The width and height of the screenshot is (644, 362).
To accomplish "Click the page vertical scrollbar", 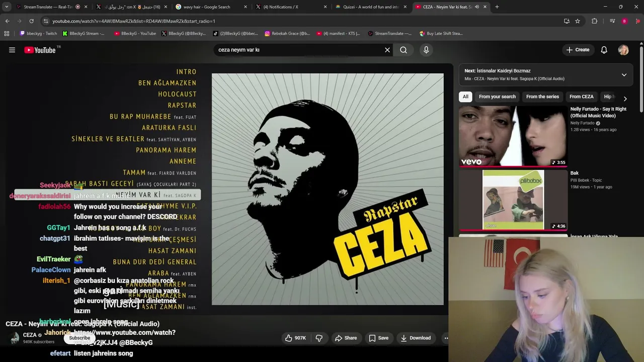I will (x=641, y=80).
